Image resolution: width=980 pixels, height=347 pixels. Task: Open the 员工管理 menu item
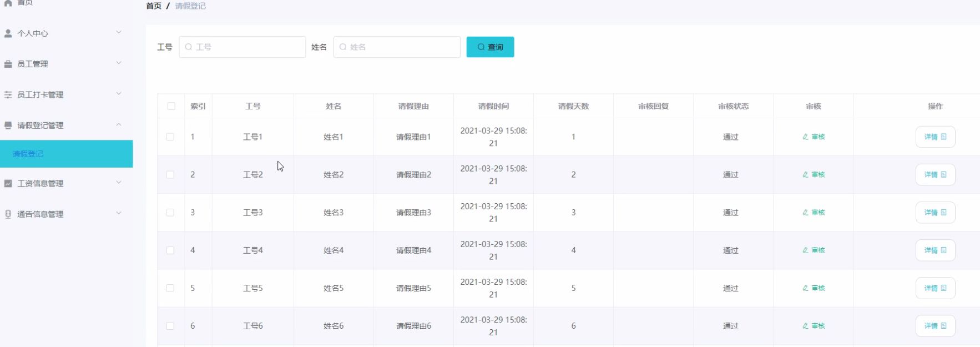click(x=67, y=64)
